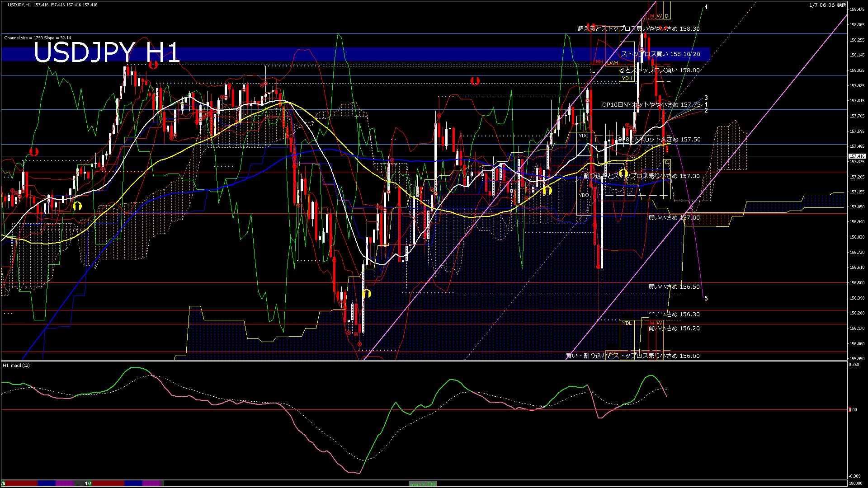Select the ストップロス買い 158.00 label

pyautogui.click(x=659, y=70)
